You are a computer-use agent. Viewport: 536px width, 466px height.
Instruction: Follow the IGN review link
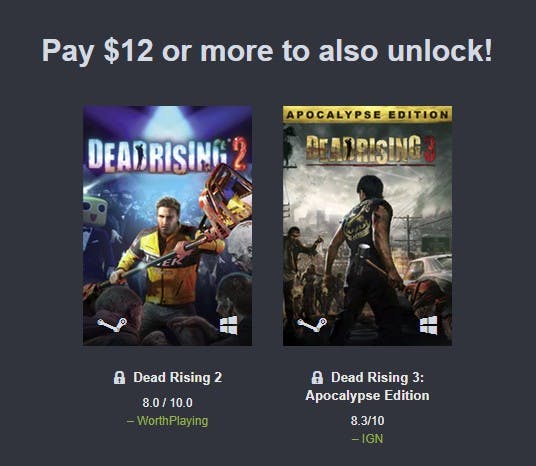click(367, 439)
